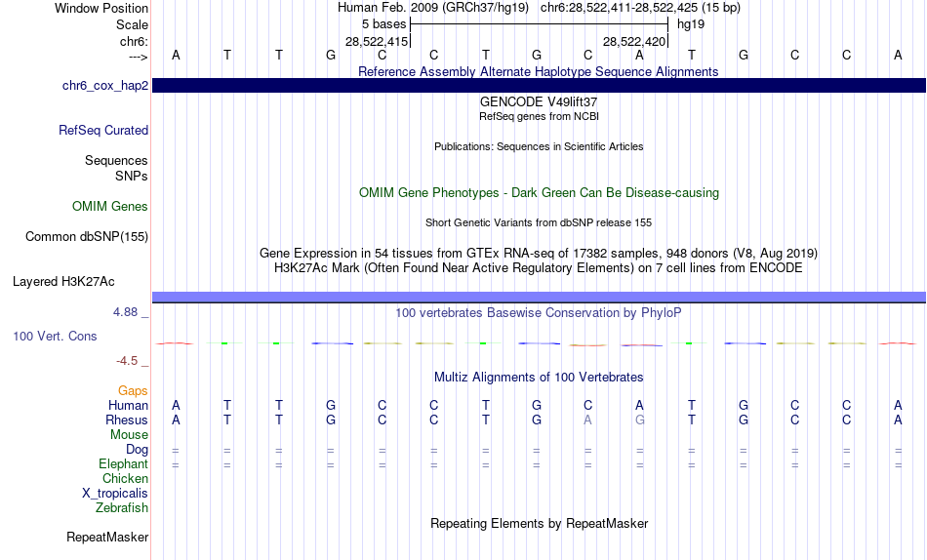Screen dimensions: 927x560
Task: Click the 5 bases scale text
Action: (383, 24)
